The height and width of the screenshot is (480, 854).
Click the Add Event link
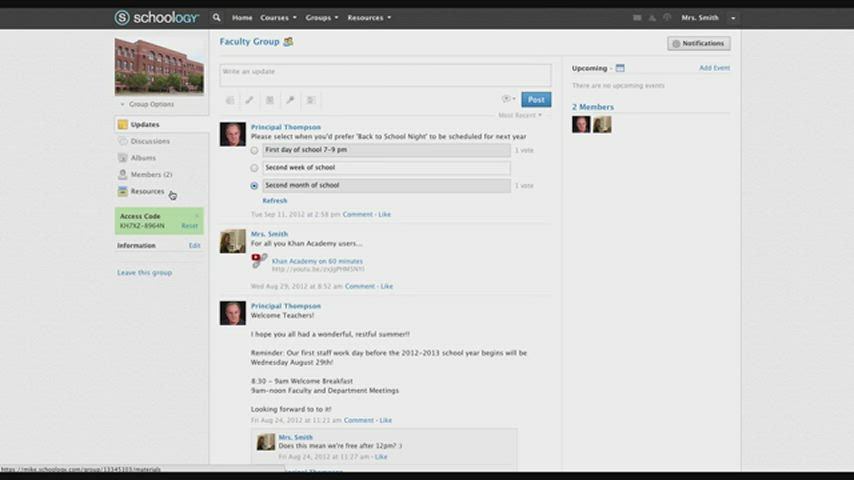point(714,68)
